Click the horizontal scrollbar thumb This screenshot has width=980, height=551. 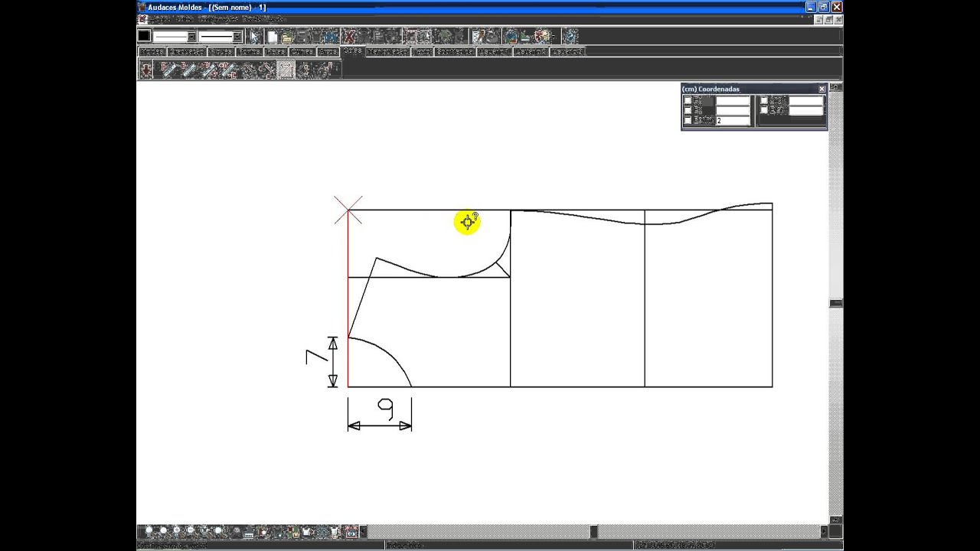tap(593, 531)
